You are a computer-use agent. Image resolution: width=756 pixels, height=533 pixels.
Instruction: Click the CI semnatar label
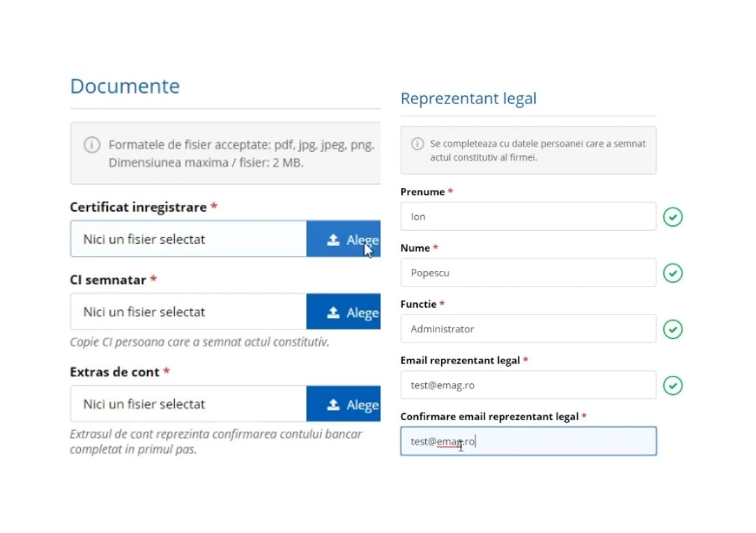click(x=108, y=280)
